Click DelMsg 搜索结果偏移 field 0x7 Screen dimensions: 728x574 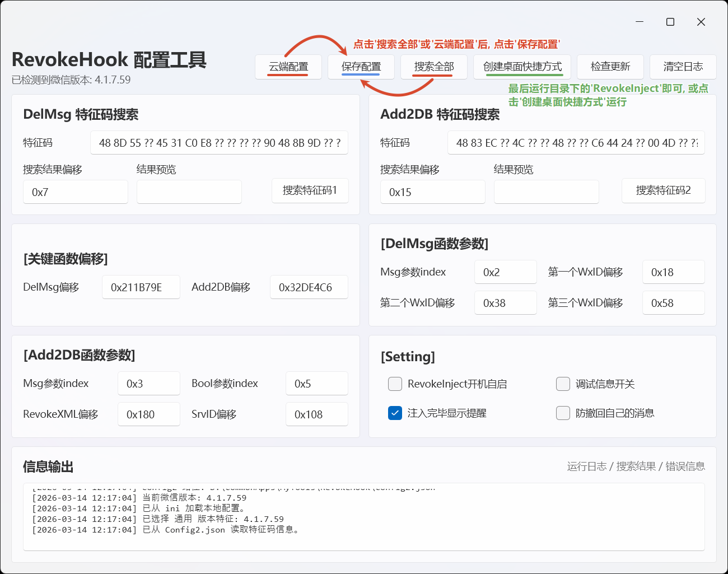tap(76, 192)
